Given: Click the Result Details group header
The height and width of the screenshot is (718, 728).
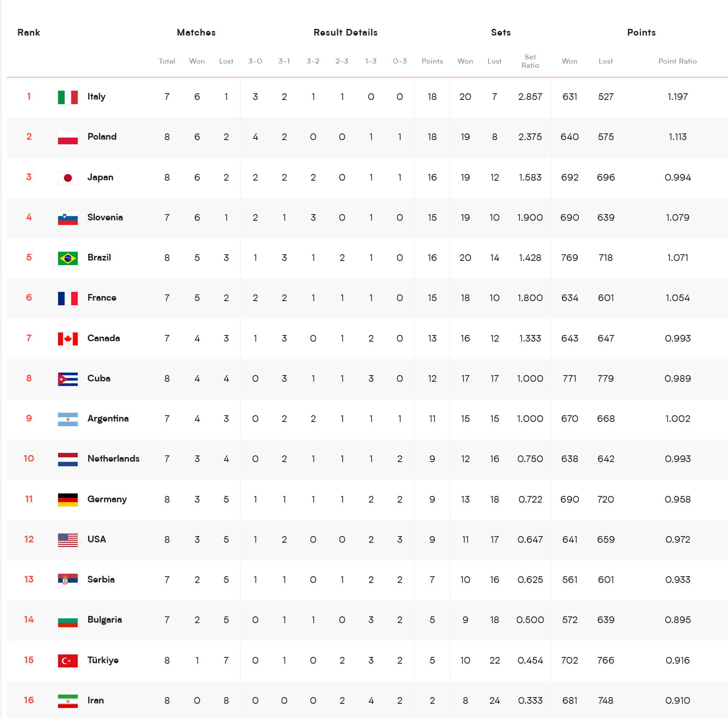Looking at the screenshot, I should 346,33.
